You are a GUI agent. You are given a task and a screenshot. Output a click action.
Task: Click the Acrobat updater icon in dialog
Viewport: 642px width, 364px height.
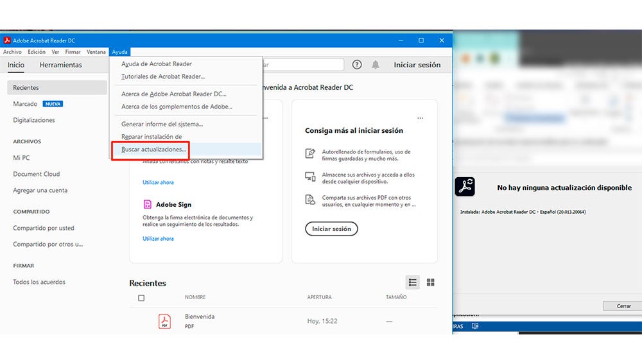tap(465, 187)
